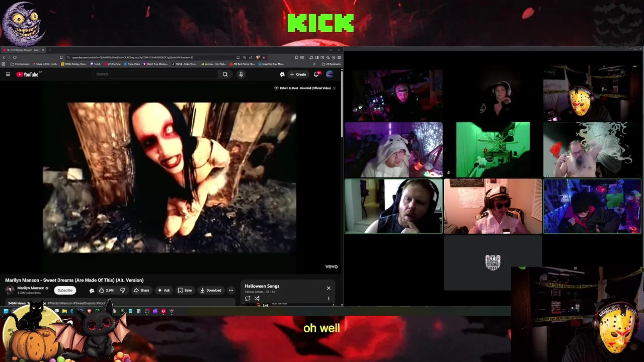
Task: Expand the bookmarks bar overflow chevron
Action: pos(315,64)
